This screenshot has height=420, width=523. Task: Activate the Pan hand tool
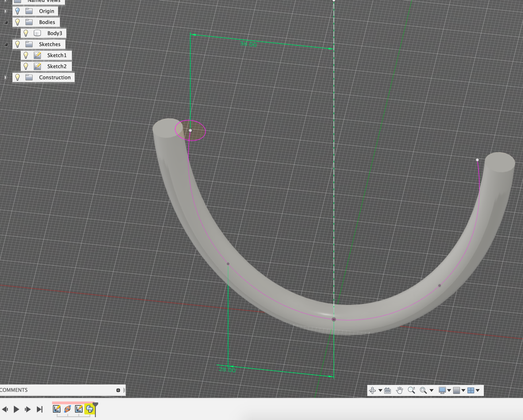[399, 390]
